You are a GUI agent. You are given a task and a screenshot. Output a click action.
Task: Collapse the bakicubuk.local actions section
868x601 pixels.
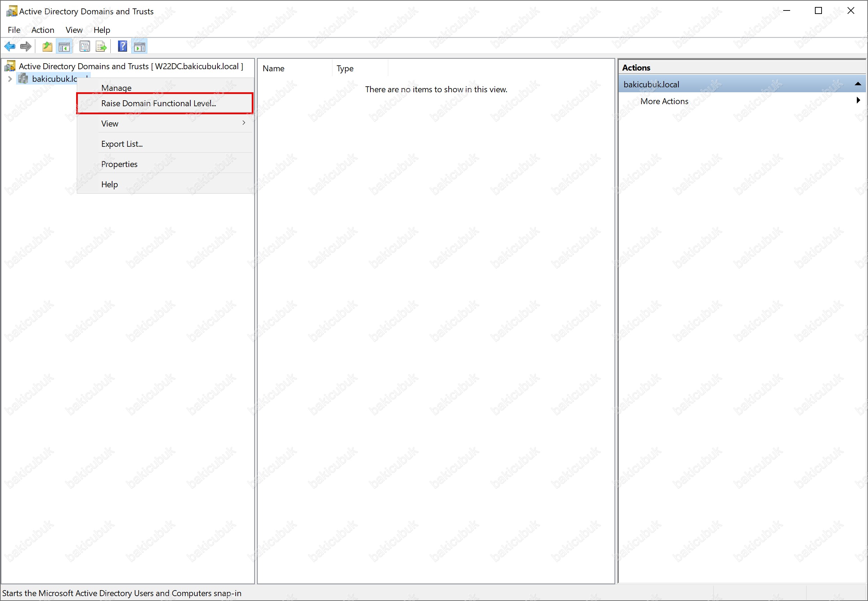[858, 84]
